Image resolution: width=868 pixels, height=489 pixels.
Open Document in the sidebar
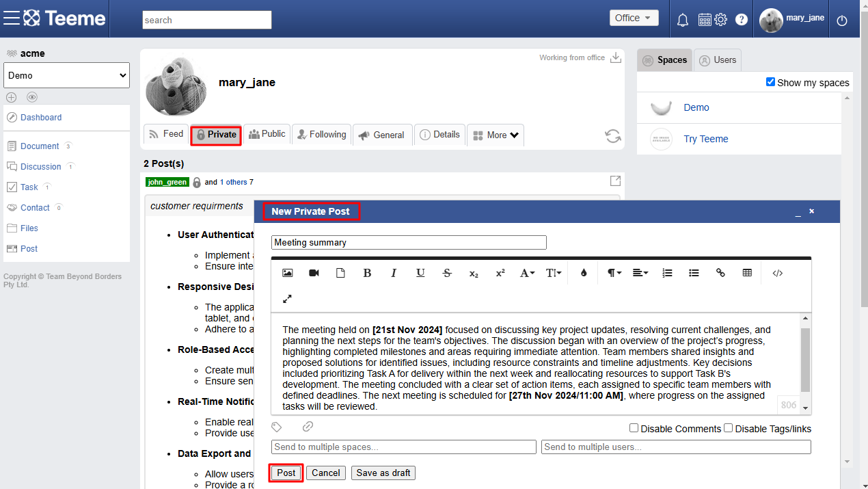pyautogui.click(x=40, y=146)
